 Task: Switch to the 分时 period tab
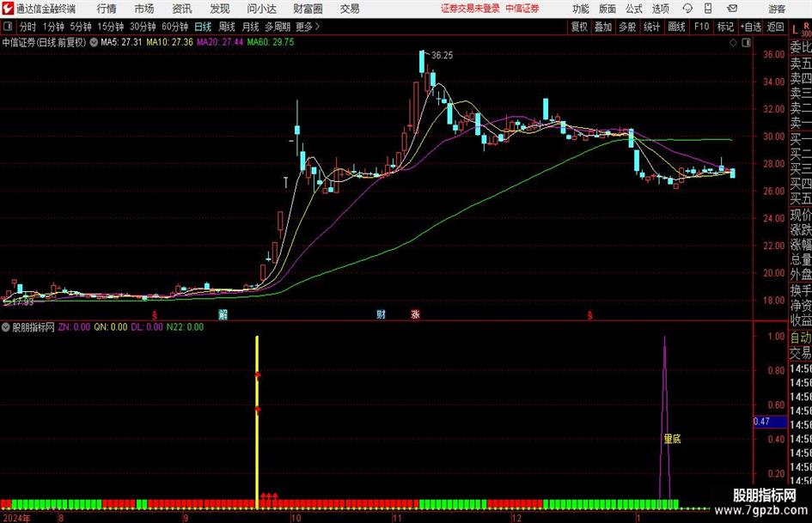tap(27, 27)
